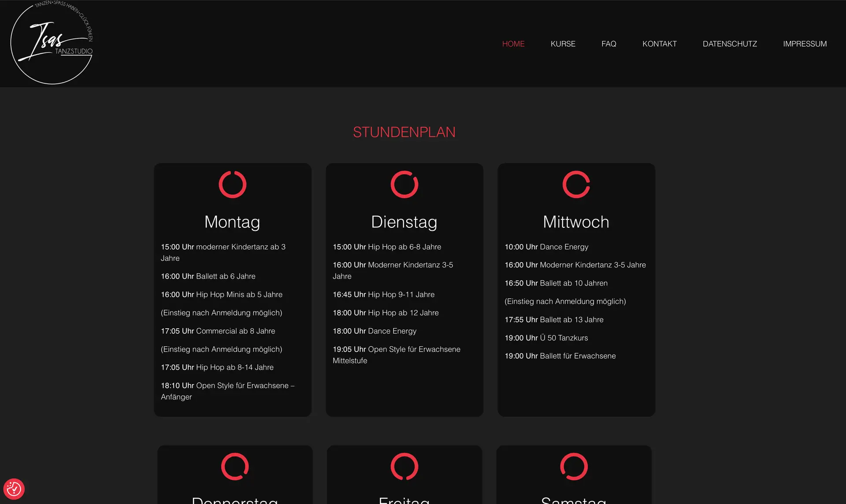This screenshot has width=846, height=504.
Task: Click the red circle icon above Dienstag
Action: tap(404, 185)
